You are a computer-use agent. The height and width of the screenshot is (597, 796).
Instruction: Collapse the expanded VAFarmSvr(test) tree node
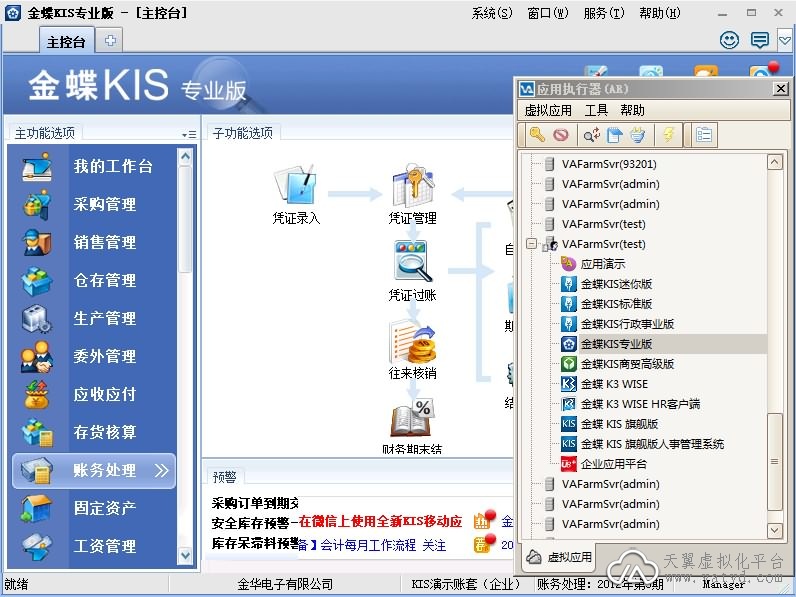[531, 244]
